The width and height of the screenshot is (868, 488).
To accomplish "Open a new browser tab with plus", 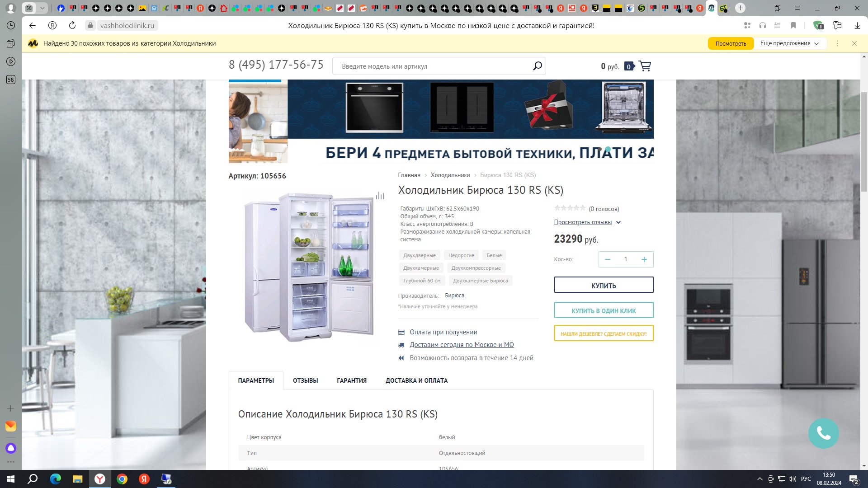I will pos(740,8).
